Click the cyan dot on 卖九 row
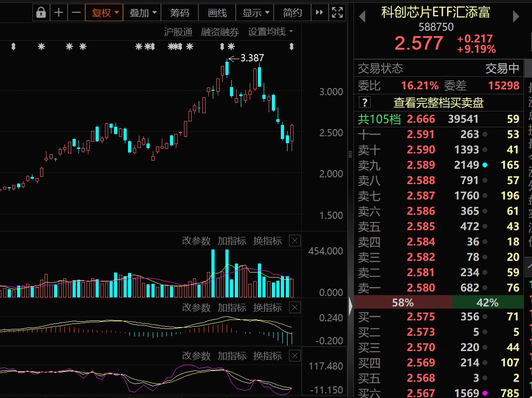The height and width of the screenshot is (398, 532). pos(485,165)
